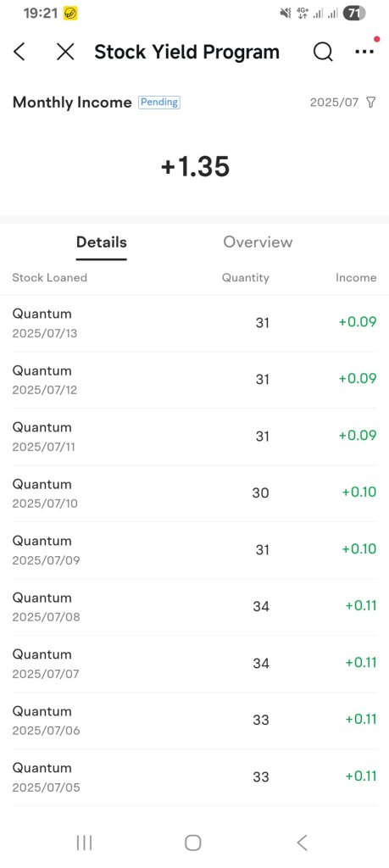Open Quantum entry dated 2025/07/10
Screen dimensions: 389x868
[x=194, y=493]
